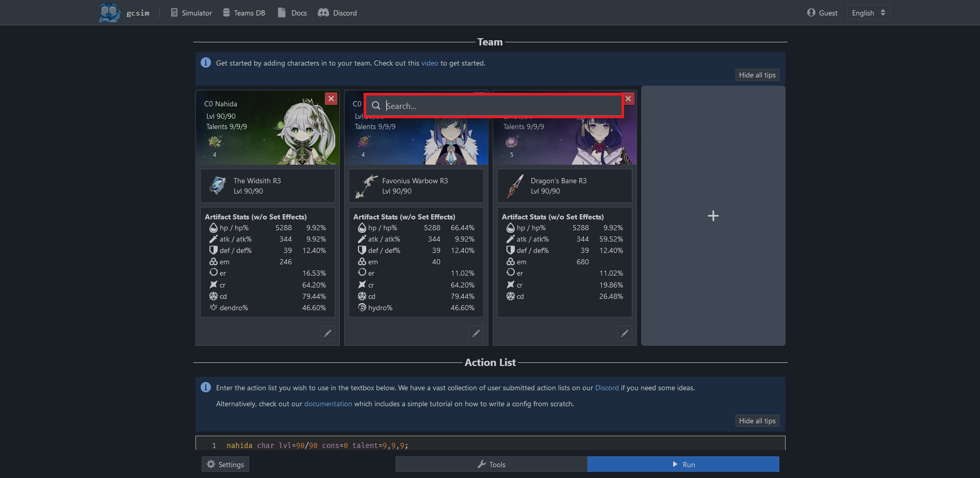Click the gcsim logo icon
980x478 pixels.
[x=109, y=12]
